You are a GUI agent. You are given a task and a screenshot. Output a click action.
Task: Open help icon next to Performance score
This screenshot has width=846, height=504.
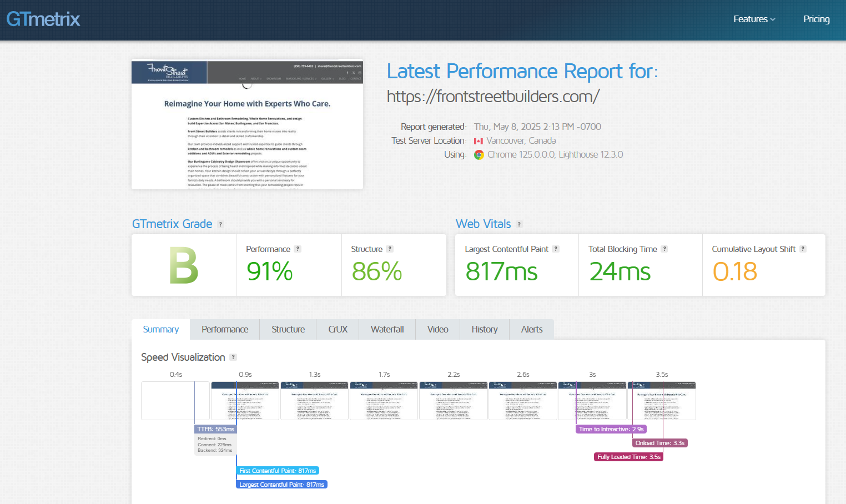click(x=298, y=249)
